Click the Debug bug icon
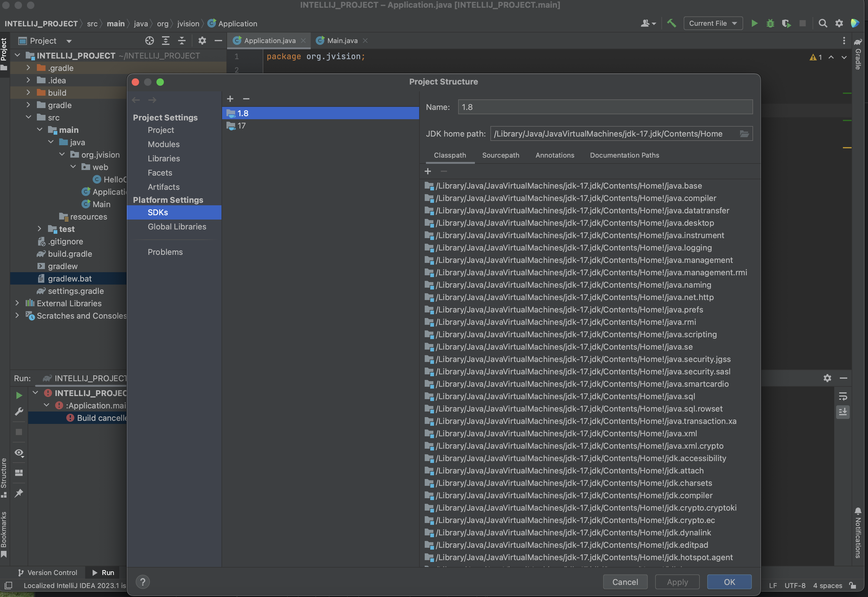 pyautogui.click(x=770, y=23)
